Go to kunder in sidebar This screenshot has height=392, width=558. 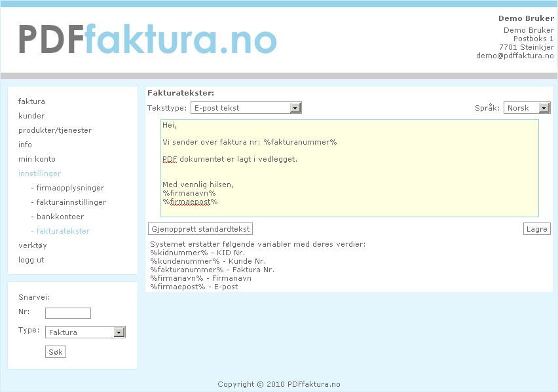[x=31, y=116]
